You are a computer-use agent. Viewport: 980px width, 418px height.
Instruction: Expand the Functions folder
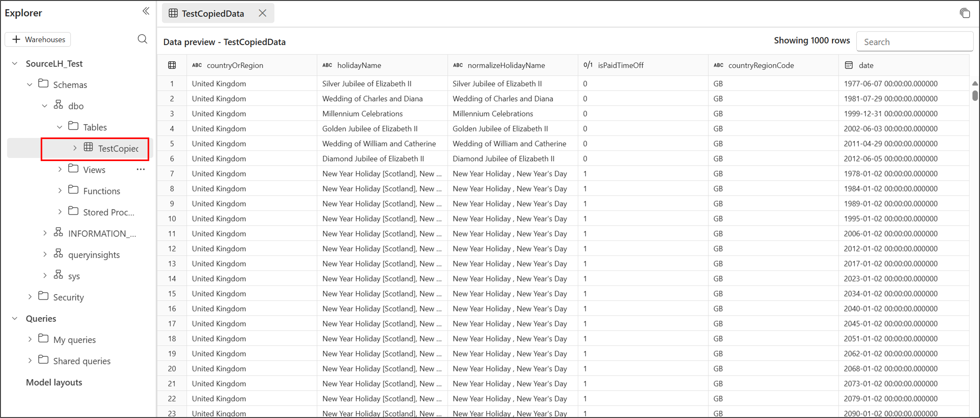pos(60,191)
